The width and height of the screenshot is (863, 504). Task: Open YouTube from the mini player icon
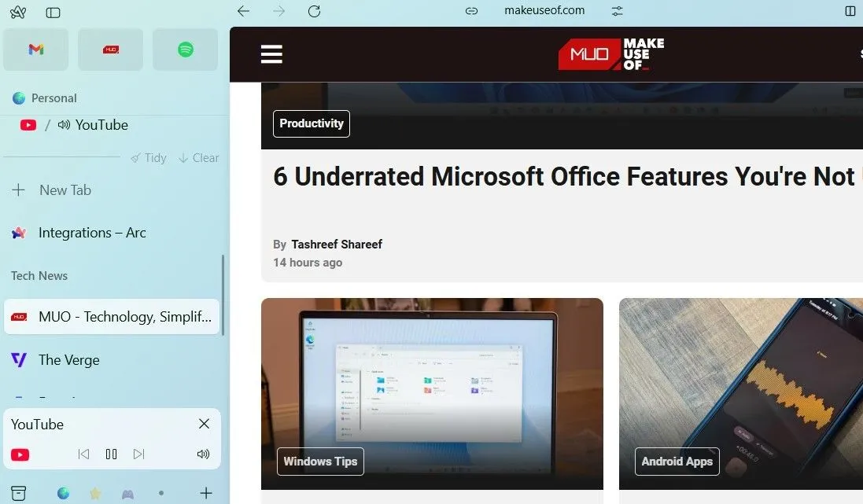coord(20,455)
